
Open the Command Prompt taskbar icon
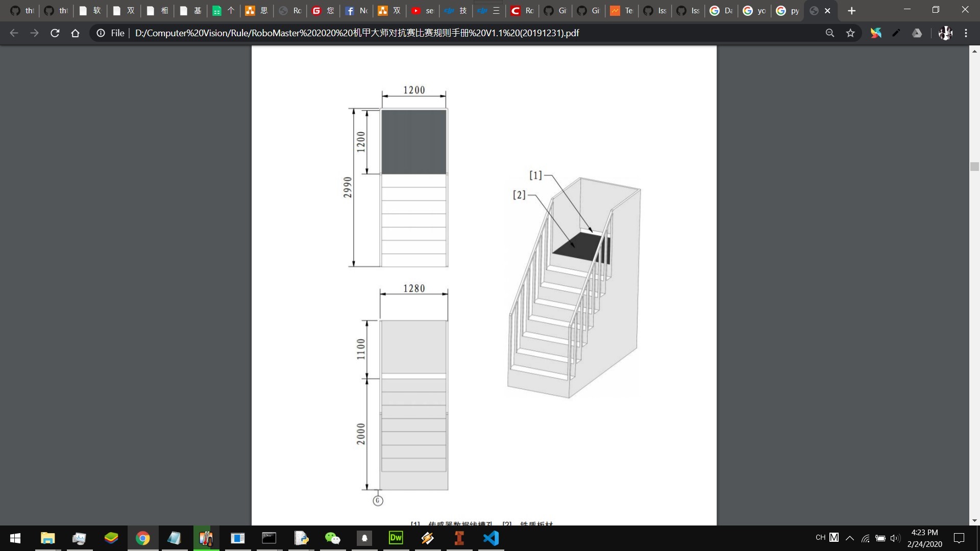[x=269, y=538]
